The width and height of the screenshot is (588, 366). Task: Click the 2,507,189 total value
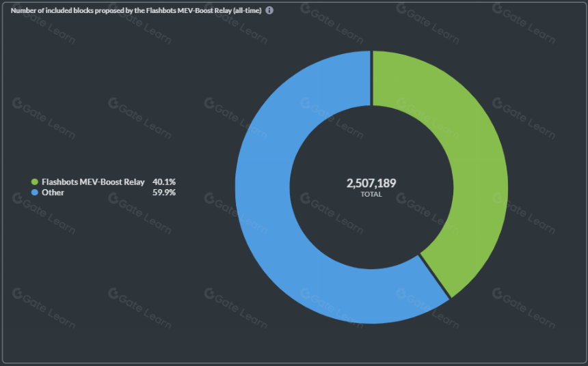pos(371,183)
